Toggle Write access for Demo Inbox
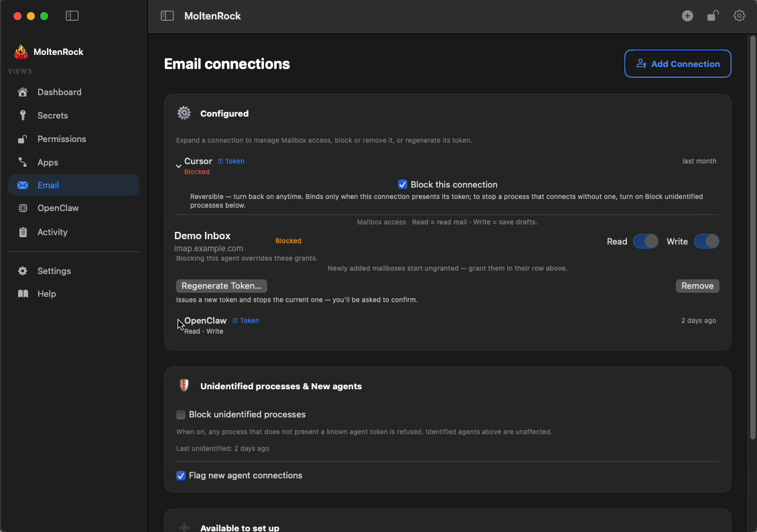757x532 pixels. pos(706,241)
